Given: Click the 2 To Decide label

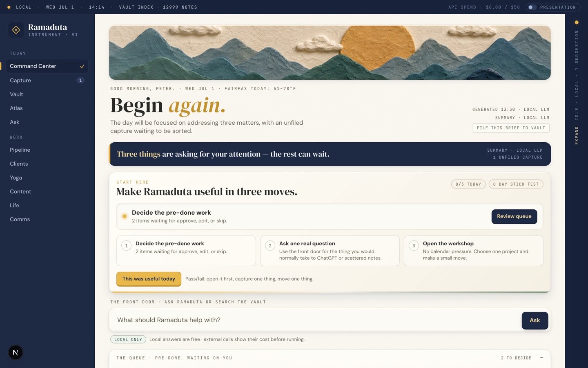Looking at the screenshot, I should (x=516, y=358).
